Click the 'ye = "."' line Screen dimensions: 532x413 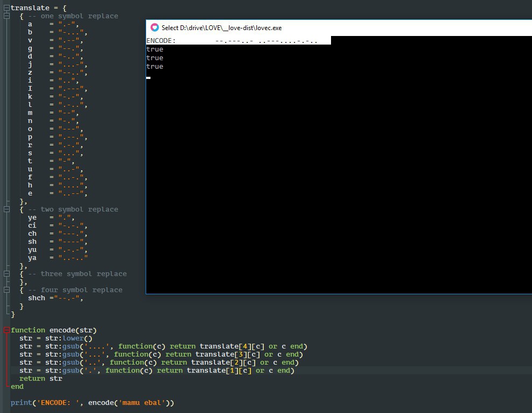click(x=51, y=218)
